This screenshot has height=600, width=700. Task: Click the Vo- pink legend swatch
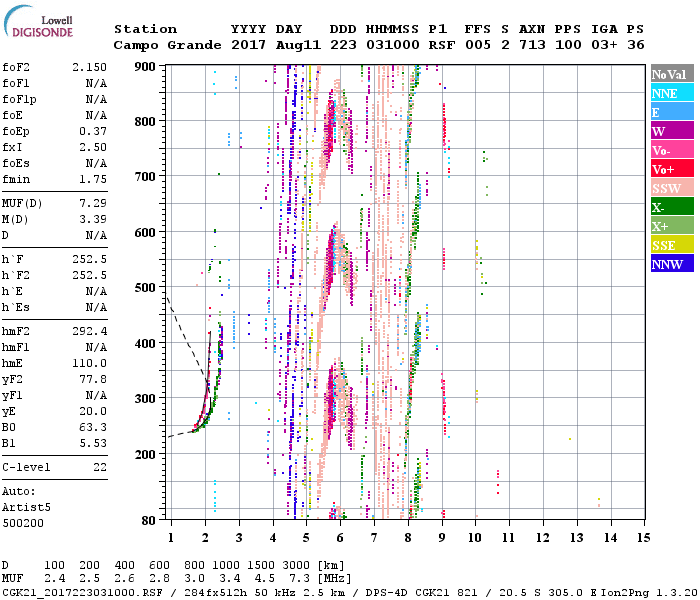pos(672,150)
